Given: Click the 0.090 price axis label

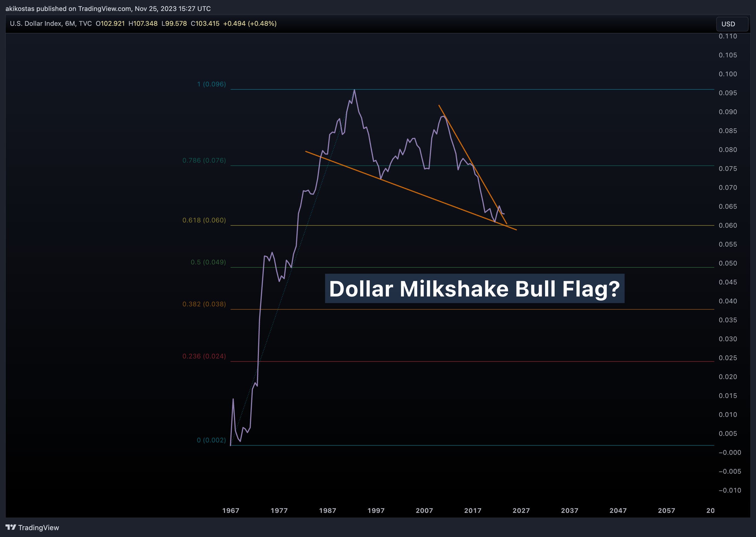Looking at the screenshot, I should [728, 112].
